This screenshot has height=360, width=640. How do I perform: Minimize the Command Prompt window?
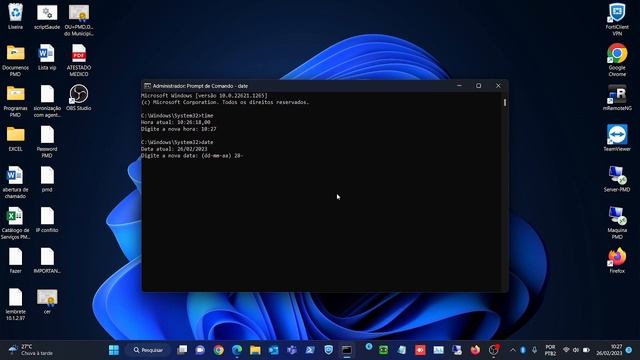pyautogui.click(x=459, y=86)
